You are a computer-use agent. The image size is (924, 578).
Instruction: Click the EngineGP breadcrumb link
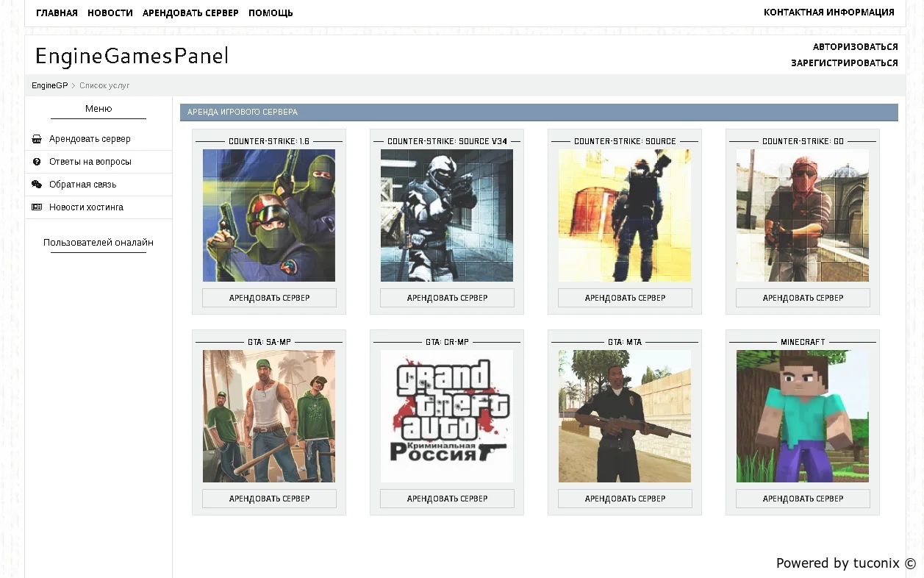[49, 86]
